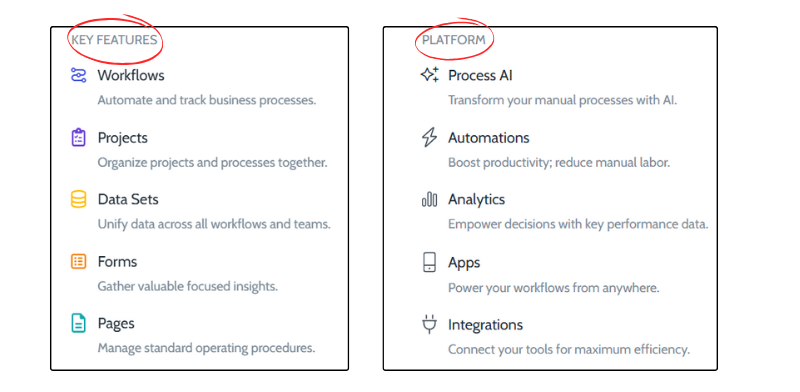Click the Automations lightning bolt icon

430,138
